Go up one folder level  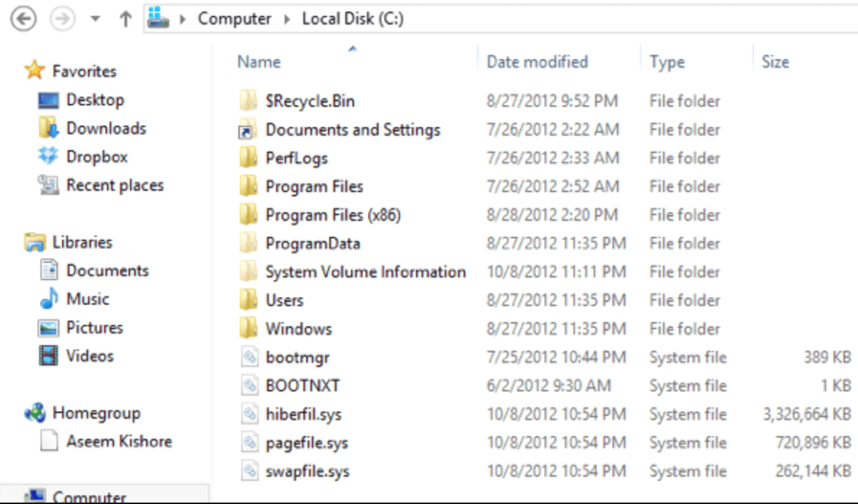126,19
